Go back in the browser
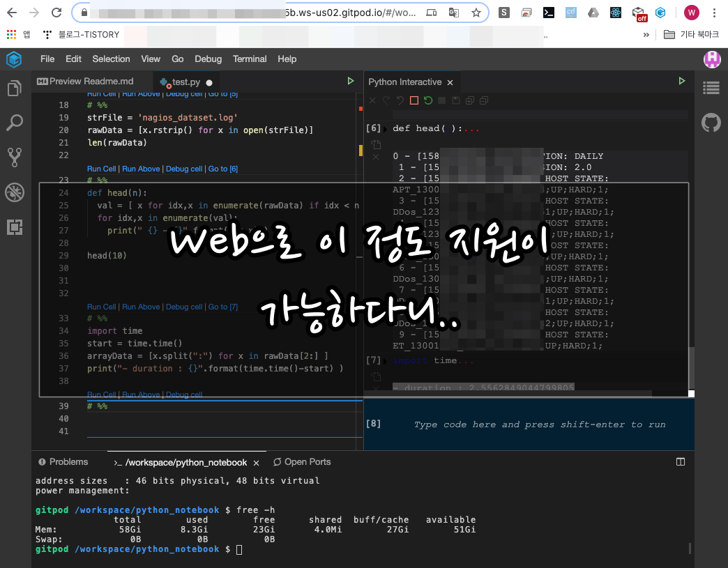 pos(12,13)
